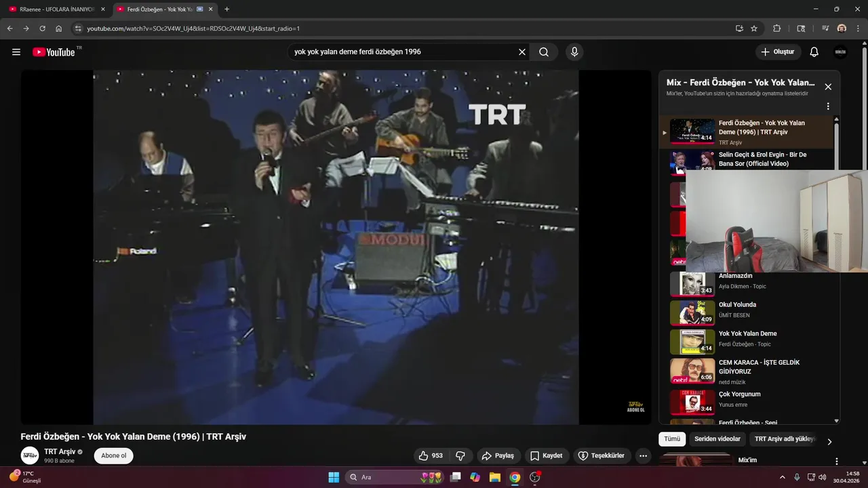Bookmark this page with the star

(754, 28)
